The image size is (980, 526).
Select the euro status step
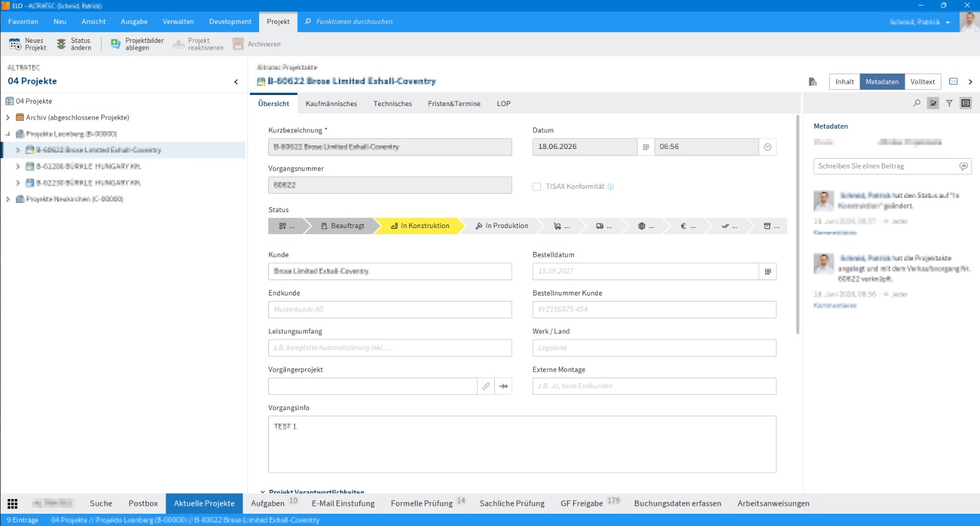(688, 226)
